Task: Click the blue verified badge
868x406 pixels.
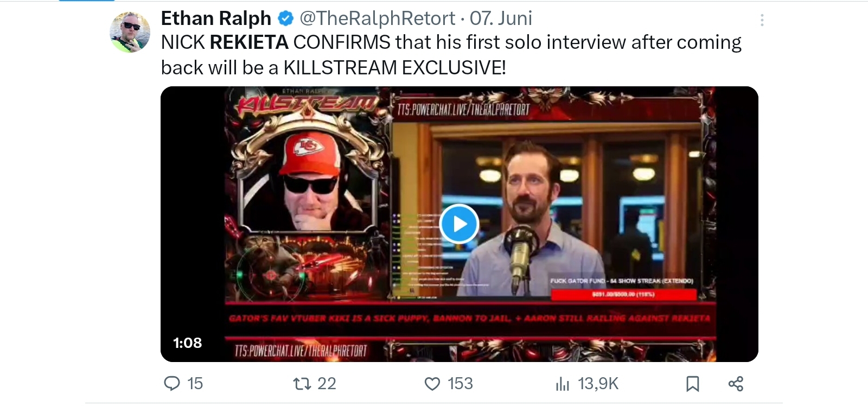Action: [285, 19]
